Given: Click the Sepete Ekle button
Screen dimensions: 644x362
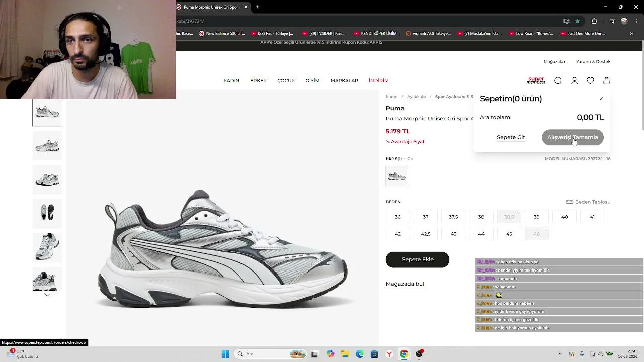Looking at the screenshot, I should click(418, 259).
